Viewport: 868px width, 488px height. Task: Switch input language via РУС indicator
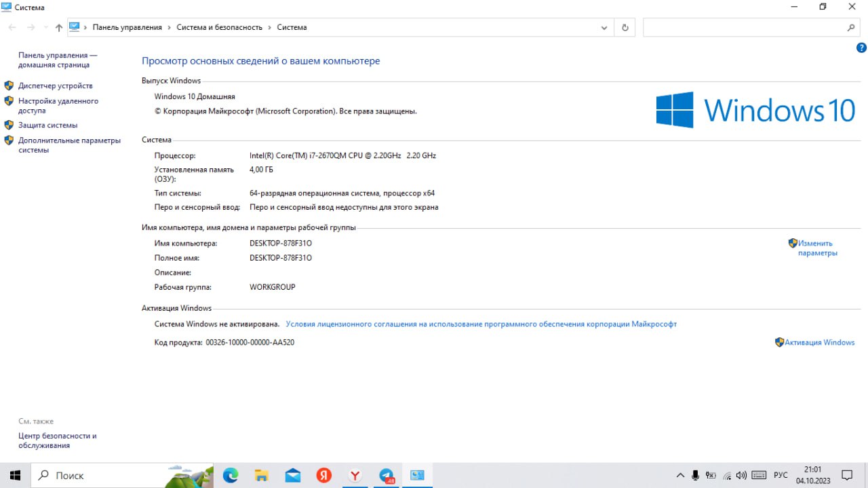pos(781,475)
